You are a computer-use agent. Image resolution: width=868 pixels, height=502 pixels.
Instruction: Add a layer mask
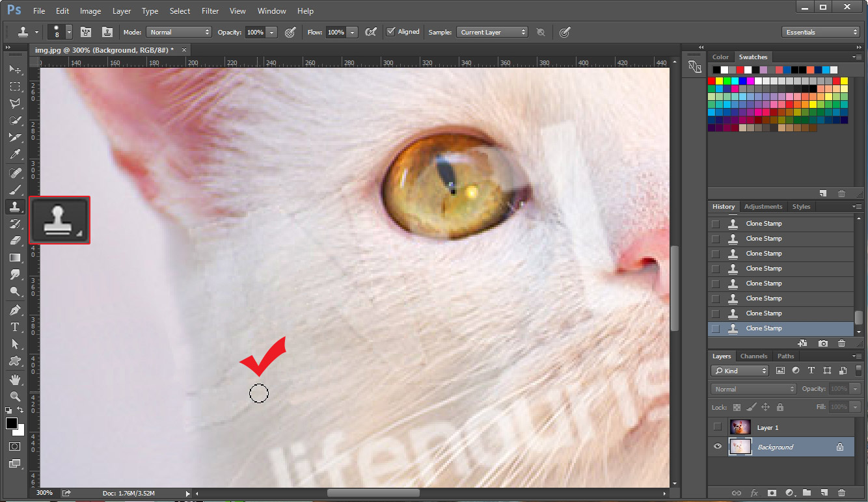[772, 493]
